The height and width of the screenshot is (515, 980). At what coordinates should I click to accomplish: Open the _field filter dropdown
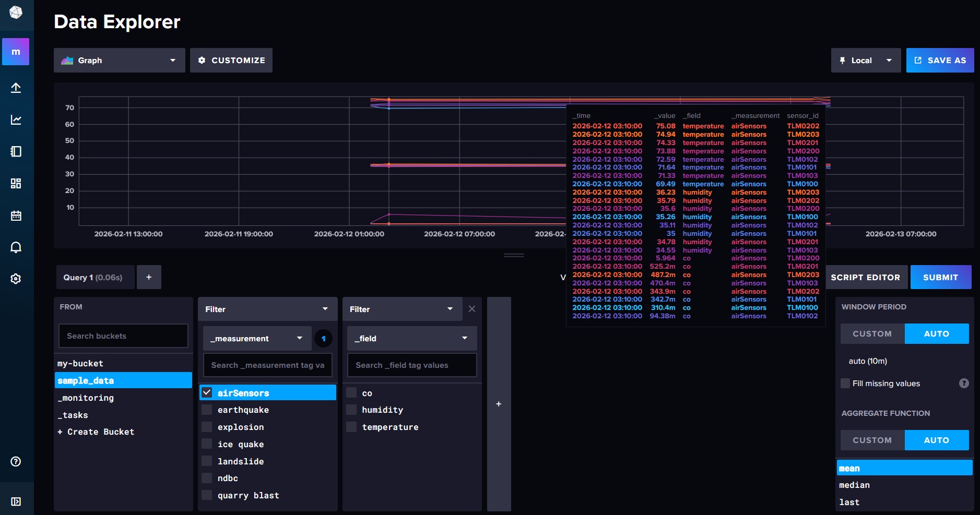coord(411,338)
